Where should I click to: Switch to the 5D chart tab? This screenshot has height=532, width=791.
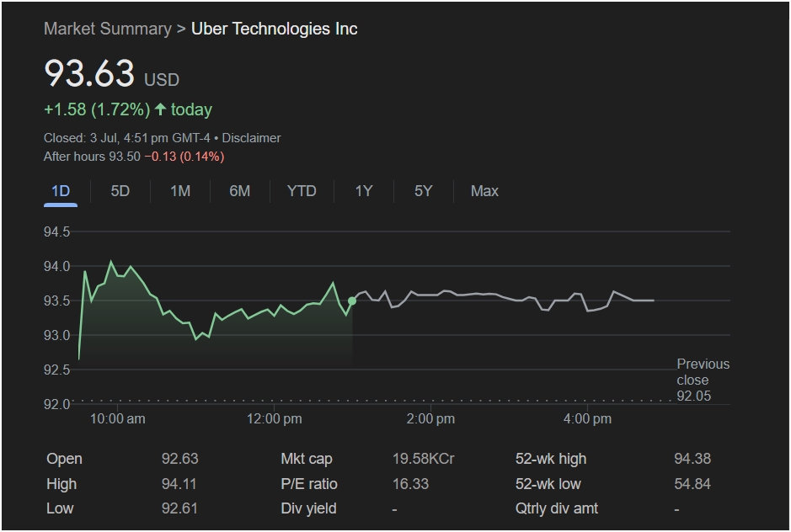click(x=120, y=191)
